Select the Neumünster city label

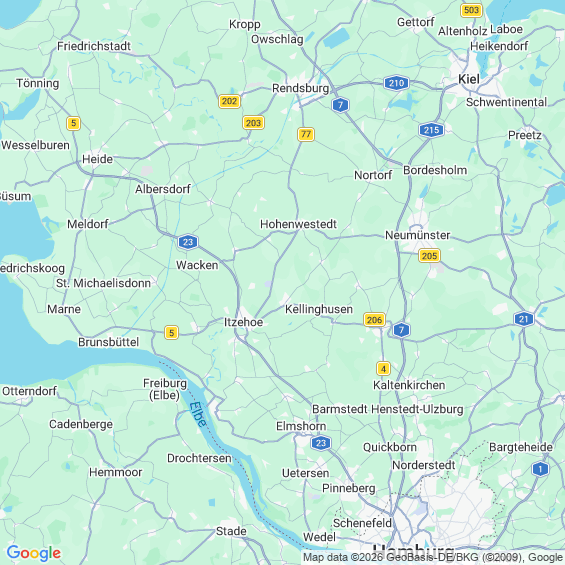[418, 235]
